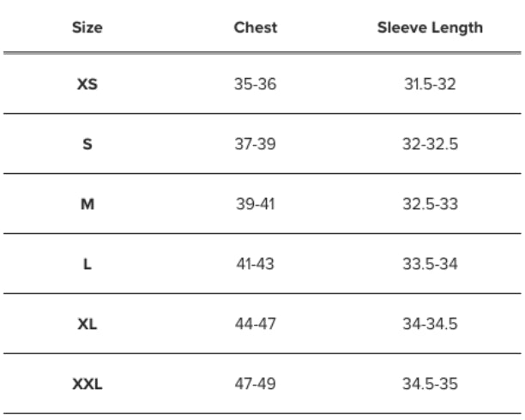Image resolution: width=525 pixels, height=420 pixels.
Task: Click the Chest column header
Action: pos(255,27)
